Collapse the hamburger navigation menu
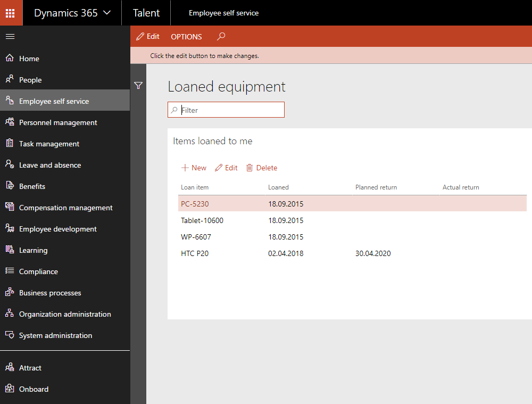Viewport: 532px width, 404px height. pos(10,36)
